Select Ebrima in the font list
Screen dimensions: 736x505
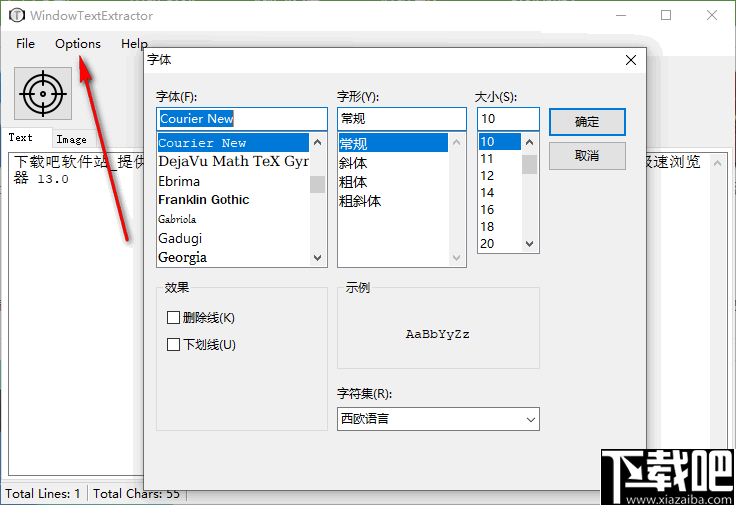(x=233, y=181)
